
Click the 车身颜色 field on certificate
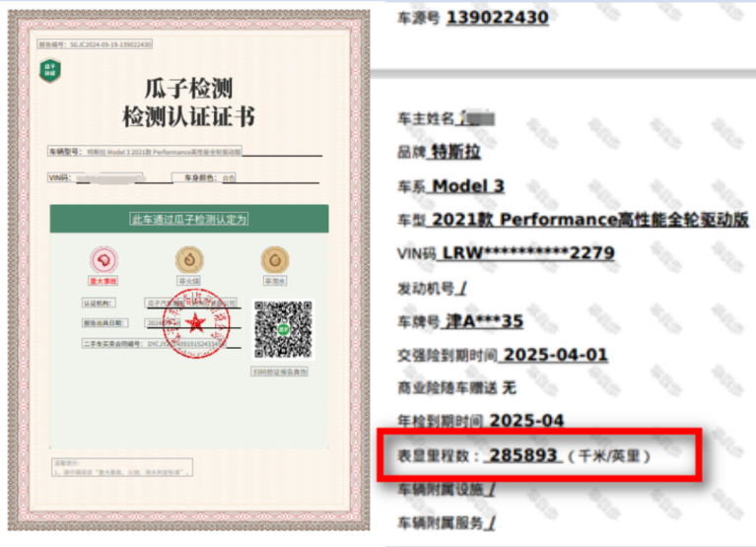[204, 177]
